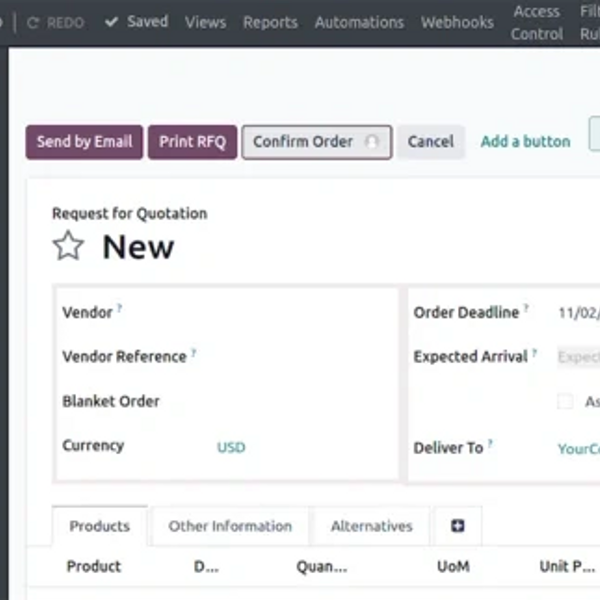The height and width of the screenshot is (600, 600).
Task: Select the Alternatives tab
Action: [371, 526]
